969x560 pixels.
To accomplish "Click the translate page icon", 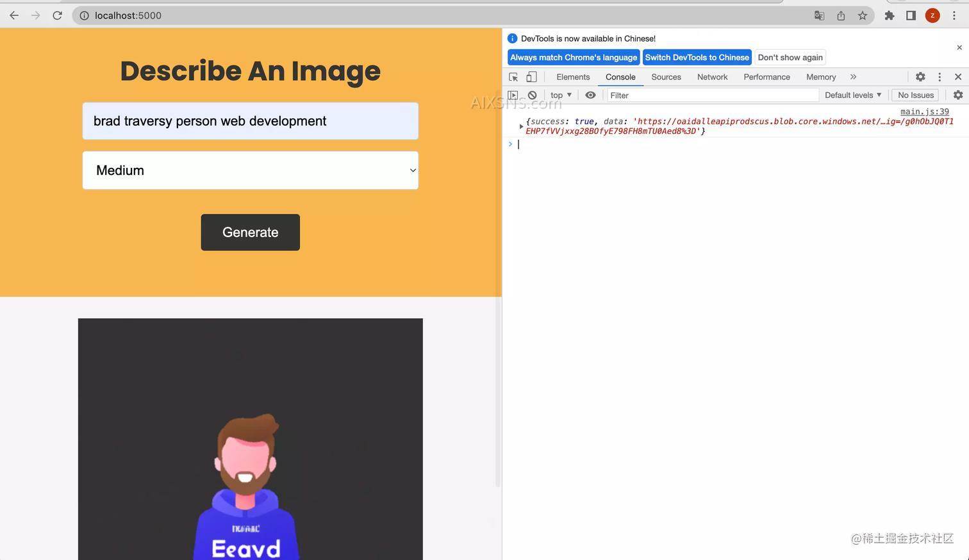I will (x=819, y=15).
